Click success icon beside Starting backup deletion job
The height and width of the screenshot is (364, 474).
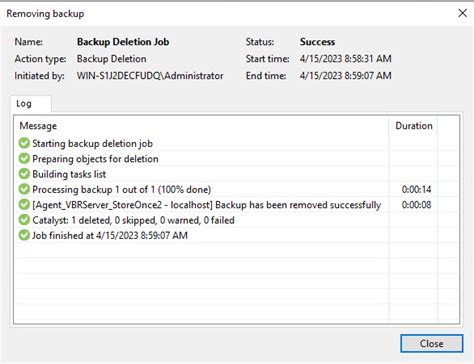24,143
